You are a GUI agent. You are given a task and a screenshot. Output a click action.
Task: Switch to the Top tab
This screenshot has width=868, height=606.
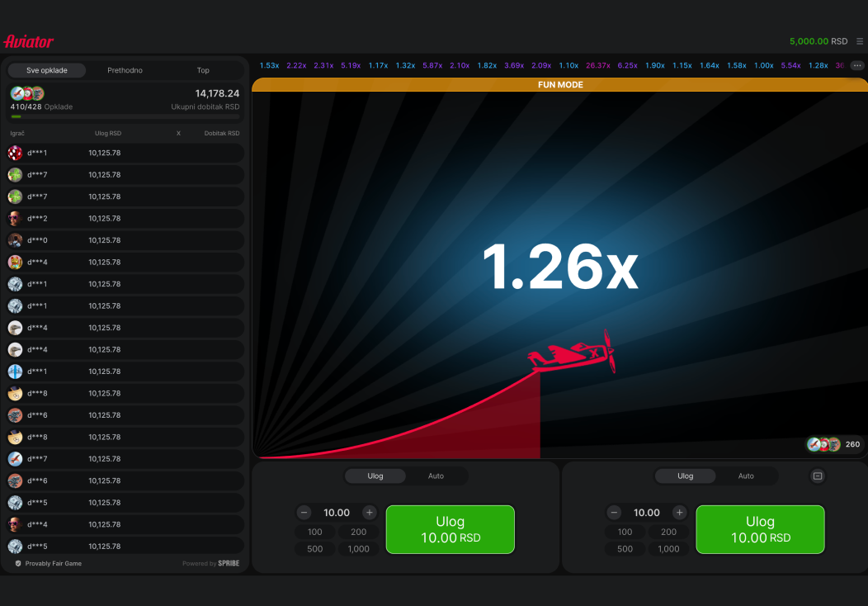click(203, 70)
